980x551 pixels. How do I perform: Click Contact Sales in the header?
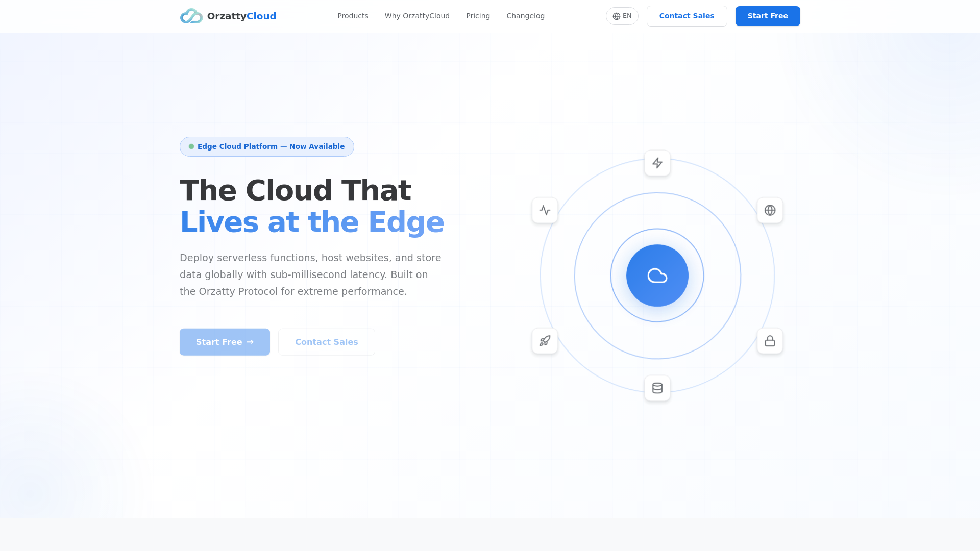pos(687,16)
